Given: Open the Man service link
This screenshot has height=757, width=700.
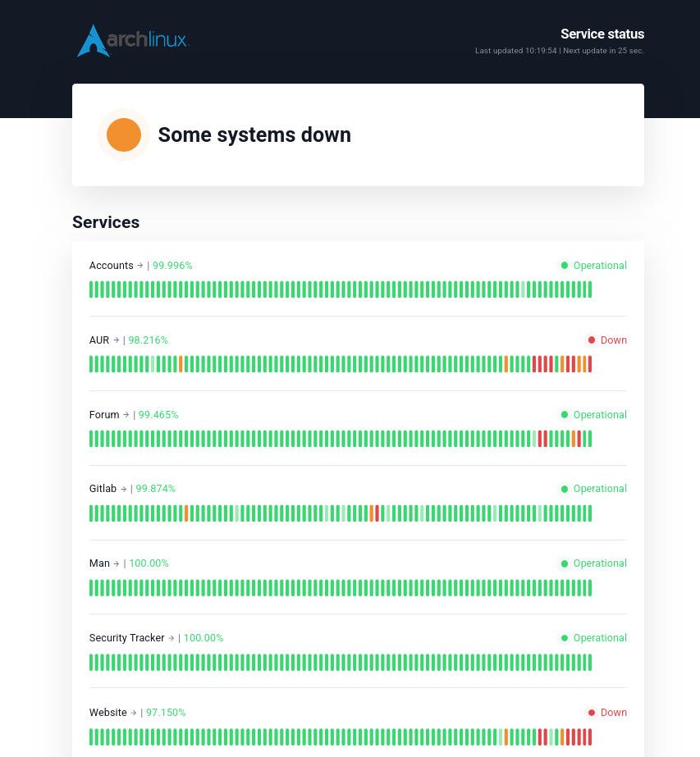Looking at the screenshot, I should (99, 563).
